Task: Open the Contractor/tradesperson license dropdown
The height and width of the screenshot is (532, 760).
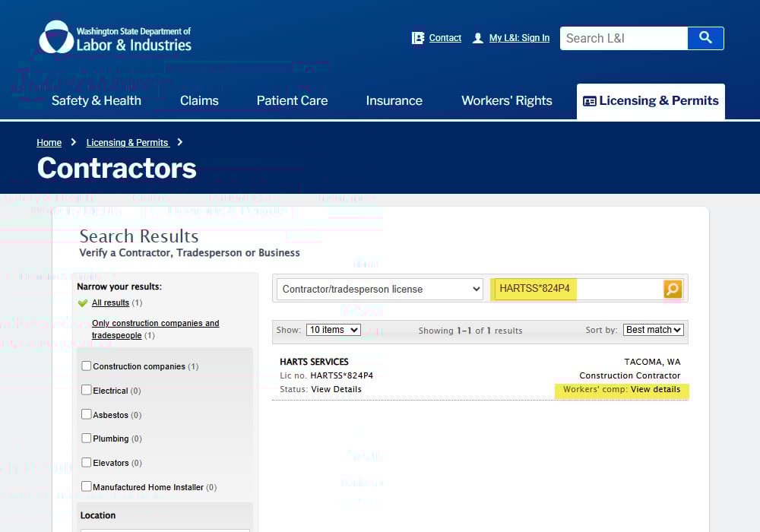Action: pyautogui.click(x=379, y=289)
